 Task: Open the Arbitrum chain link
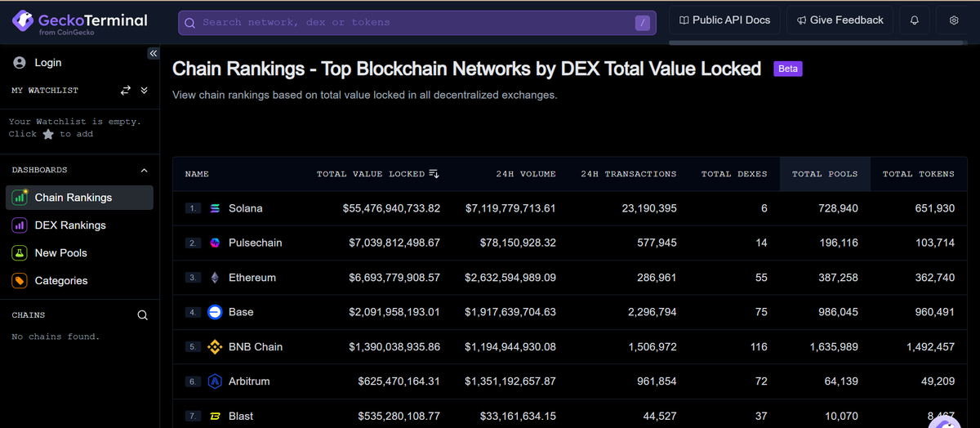pos(249,381)
